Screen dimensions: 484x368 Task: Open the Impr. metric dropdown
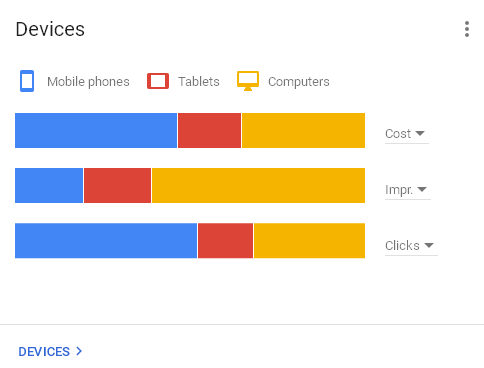point(408,190)
